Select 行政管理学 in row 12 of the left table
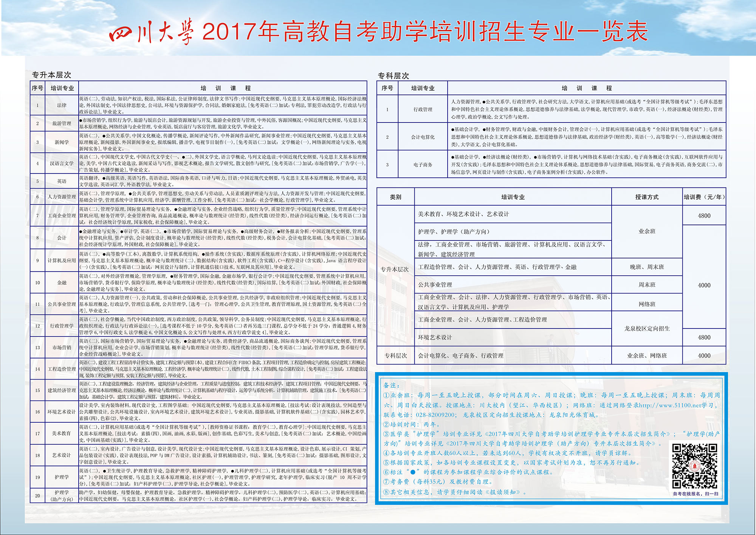The width and height of the screenshot is (756, 535). 62,326
